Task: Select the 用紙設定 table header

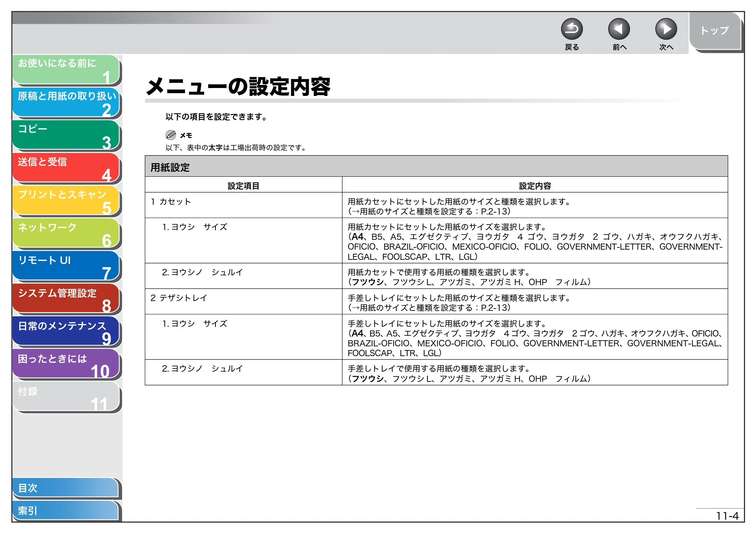Action: (x=436, y=166)
